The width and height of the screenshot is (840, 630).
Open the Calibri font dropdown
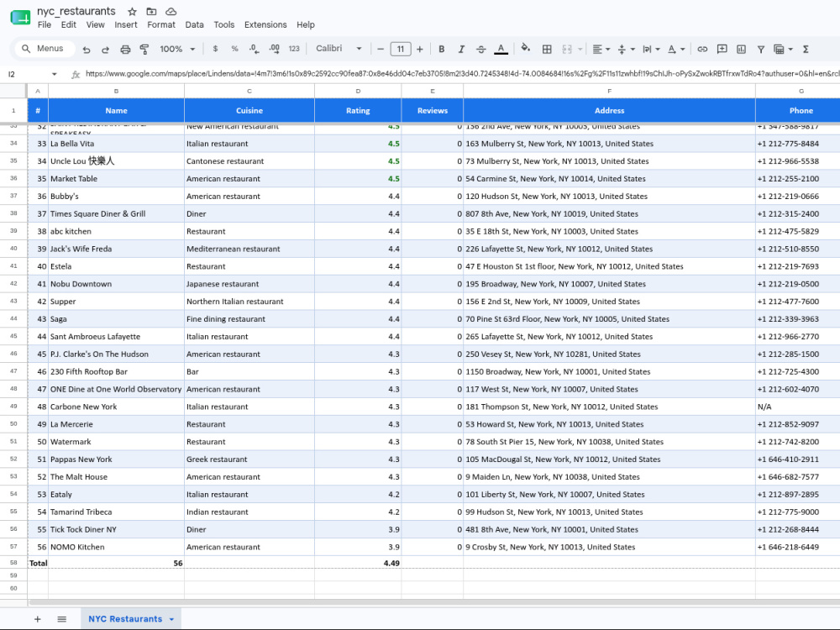click(339, 48)
